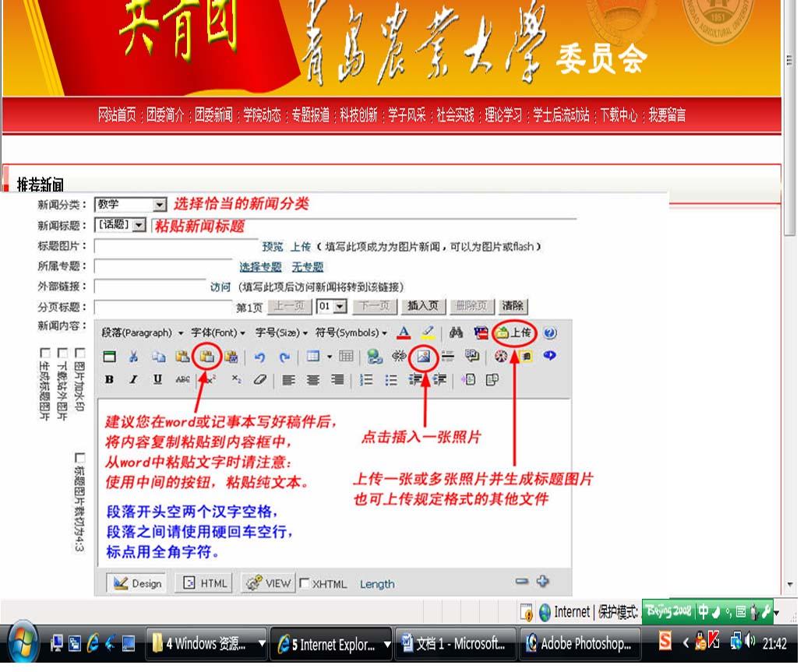Viewport: 804px width, 672px height.
Task: Enable the XHTML checkbox
Action: 305,583
